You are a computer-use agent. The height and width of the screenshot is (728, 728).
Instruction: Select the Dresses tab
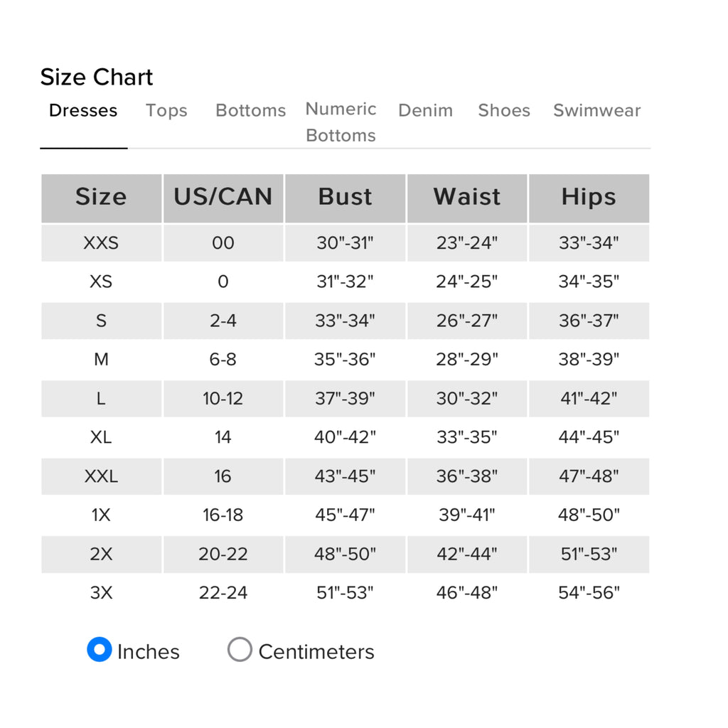click(x=84, y=110)
